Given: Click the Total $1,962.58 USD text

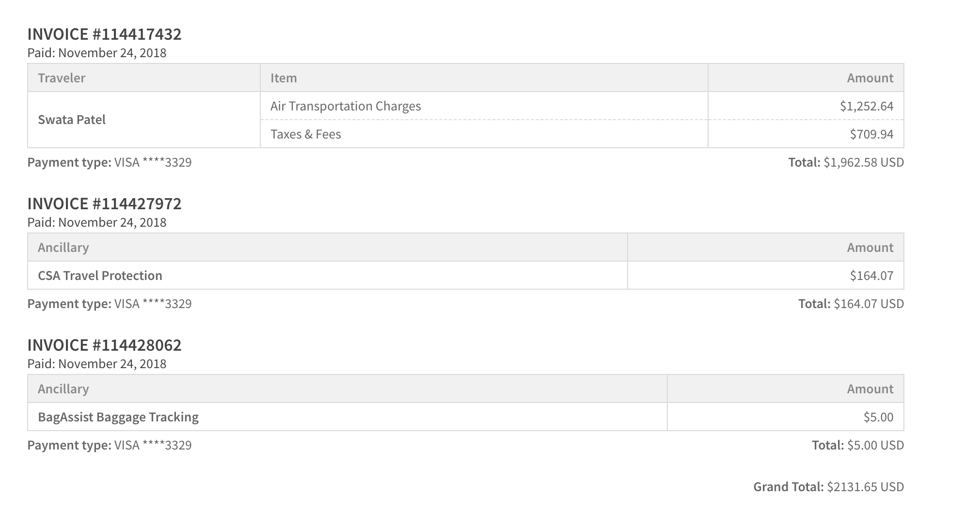Looking at the screenshot, I should pos(846,162).
